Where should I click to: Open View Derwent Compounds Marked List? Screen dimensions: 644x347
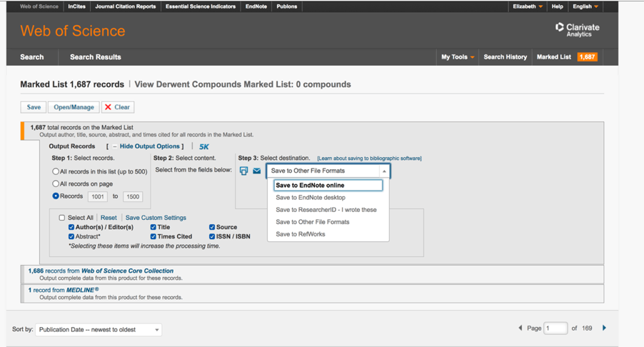(x=243, y=84)
